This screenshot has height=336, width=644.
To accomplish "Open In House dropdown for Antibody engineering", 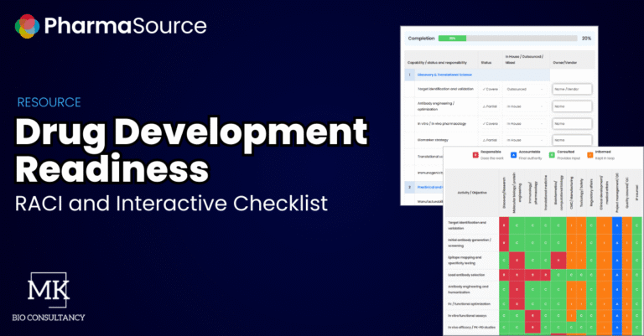I will [x=526, y=107].
